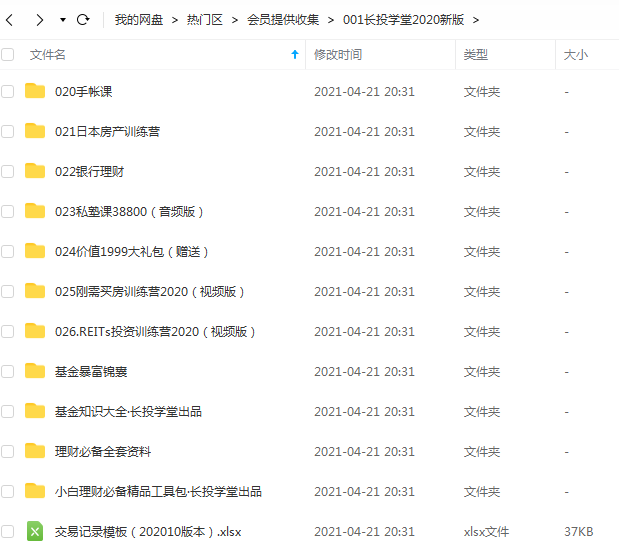
Task: Click 001长投学堂2020新版 breadcrumb
Action: pyautogui.click(x=403, y=19)
